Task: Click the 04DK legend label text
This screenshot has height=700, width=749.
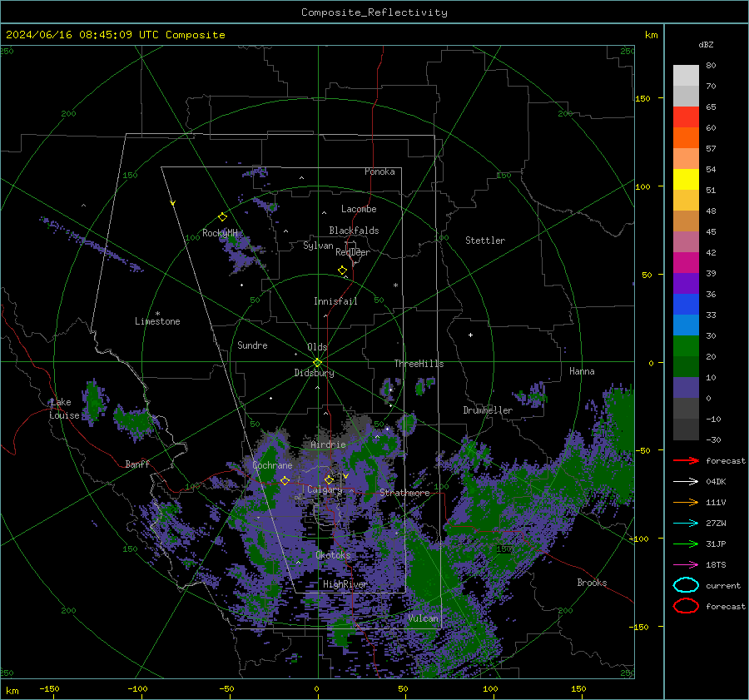Action: click(716, 482)
